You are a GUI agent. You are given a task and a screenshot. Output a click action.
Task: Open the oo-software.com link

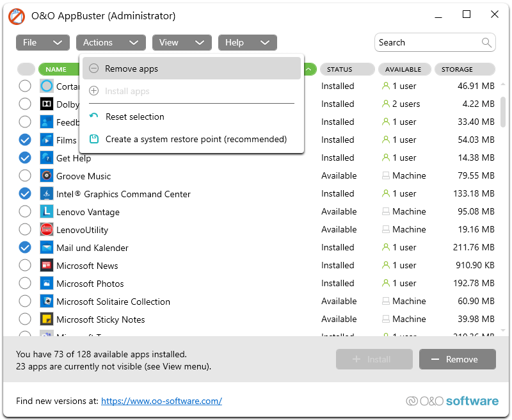[x=161, y=401]
